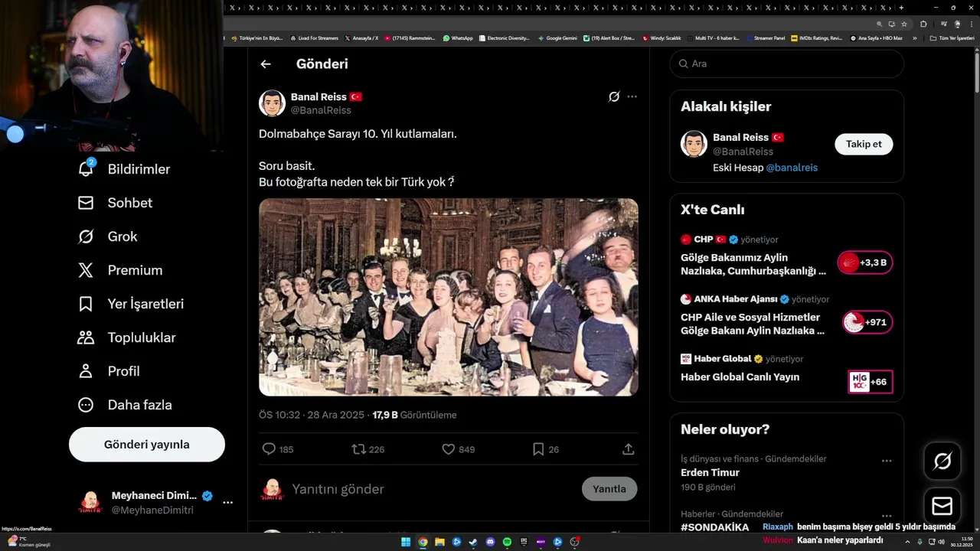Image resolution: width=980 pixels, height=551 pixels.
Task: Open Sohbet messages in the sidebar
Action: 115,203
